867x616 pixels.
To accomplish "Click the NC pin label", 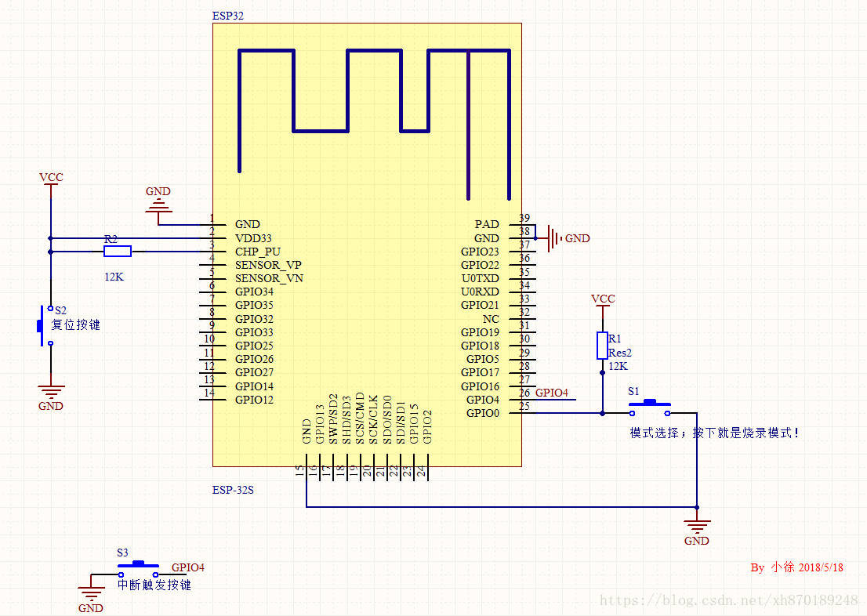I will pos(491,319).
